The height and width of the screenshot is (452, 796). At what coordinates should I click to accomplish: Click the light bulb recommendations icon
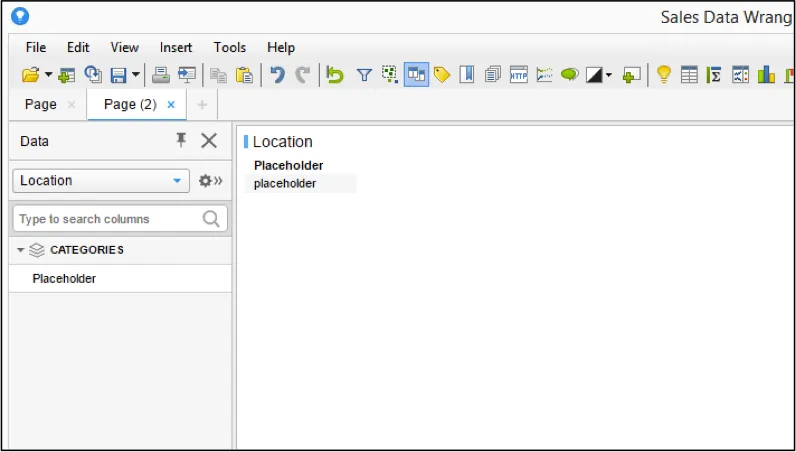tap(664, 75)
